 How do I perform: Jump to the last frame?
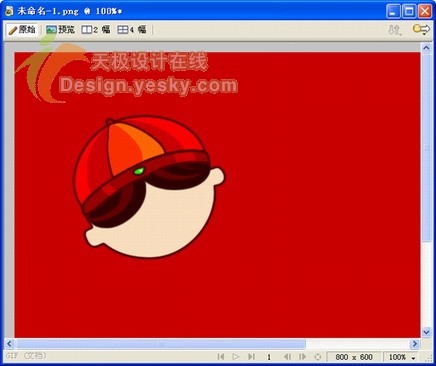pyautogui.click(x=251, y=357)
